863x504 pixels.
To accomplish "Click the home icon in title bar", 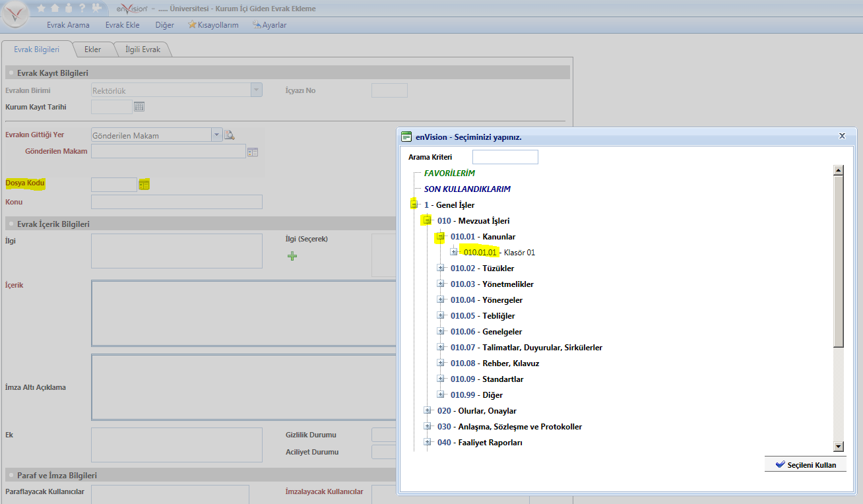I will tap(55, 9).
